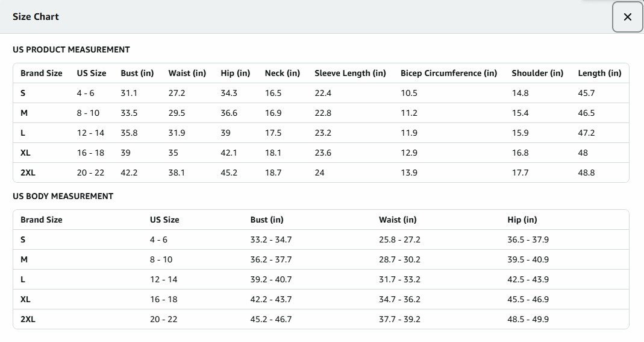Viewport: 644px width, 342px height.
Task: Select the 33.2 - 34.7 body bust range
Action: (271, 239)
